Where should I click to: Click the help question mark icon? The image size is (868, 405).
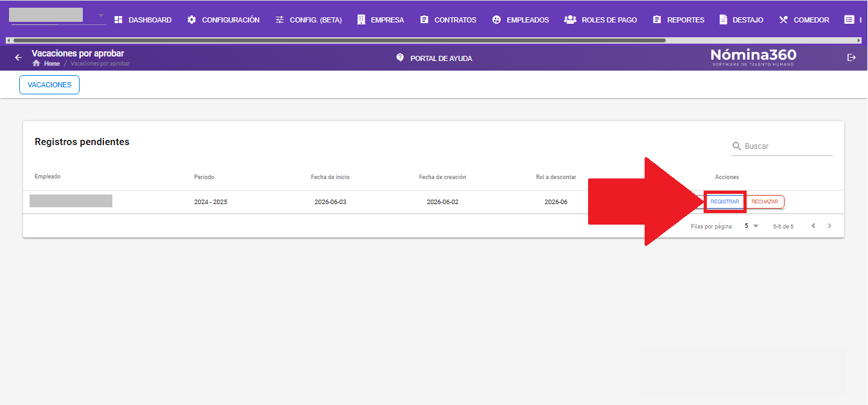pyautogui.click(x=400, y=57)
